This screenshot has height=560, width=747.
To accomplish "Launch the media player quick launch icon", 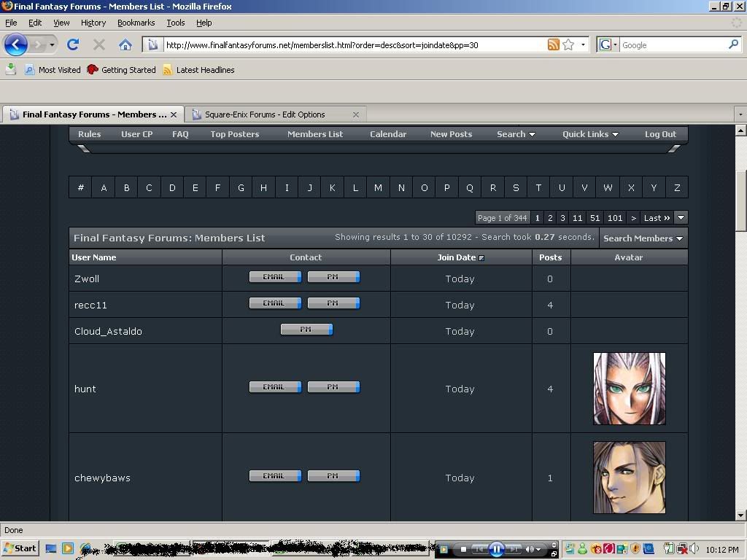I will tap(68, 548).
